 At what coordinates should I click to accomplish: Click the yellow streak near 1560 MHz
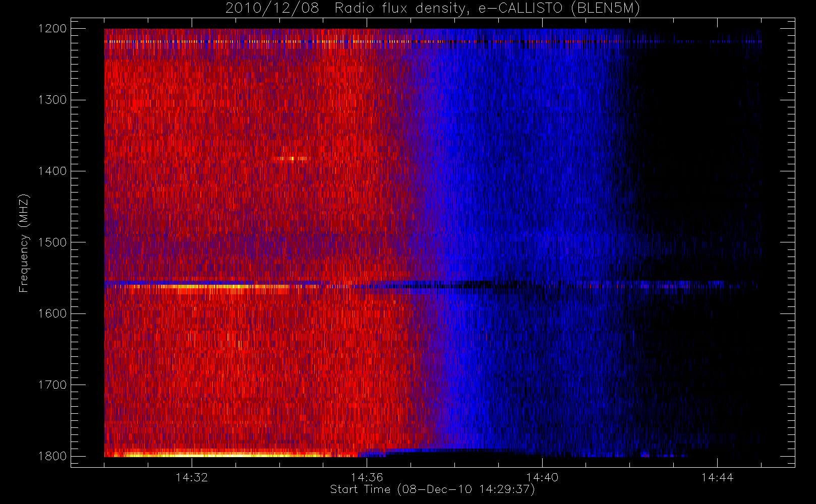212,288
